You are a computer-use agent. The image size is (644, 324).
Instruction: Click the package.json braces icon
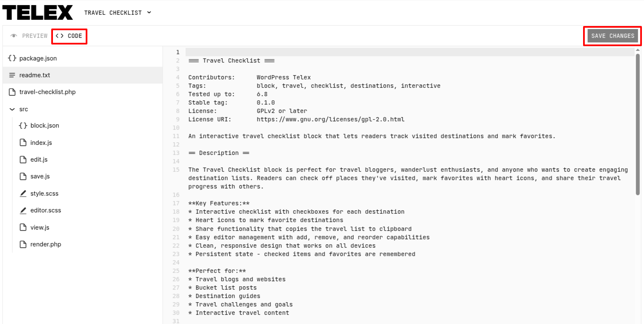[12, 58]
